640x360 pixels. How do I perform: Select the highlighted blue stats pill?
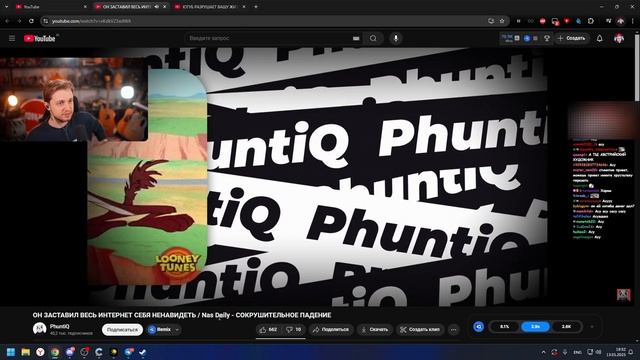click(535, 327)
